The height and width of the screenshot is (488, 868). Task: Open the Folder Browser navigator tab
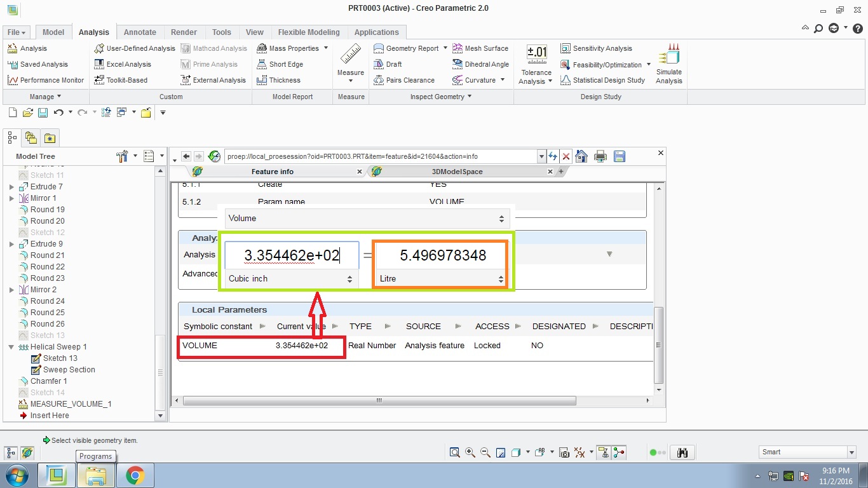(31, 137)
